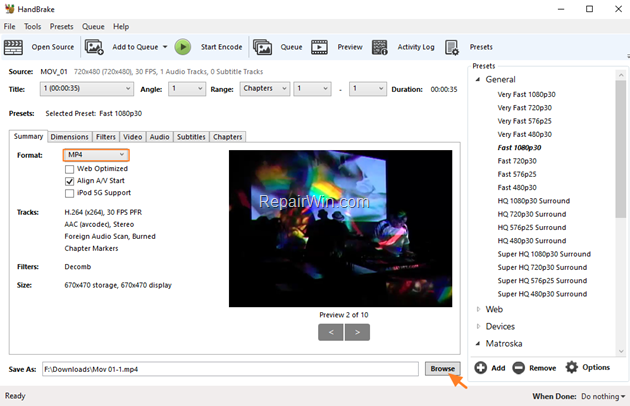This screenshot has height=406, width=630.
Task: Select the HQ 576p25 Surround preset
Action: [x=532, y=227]
